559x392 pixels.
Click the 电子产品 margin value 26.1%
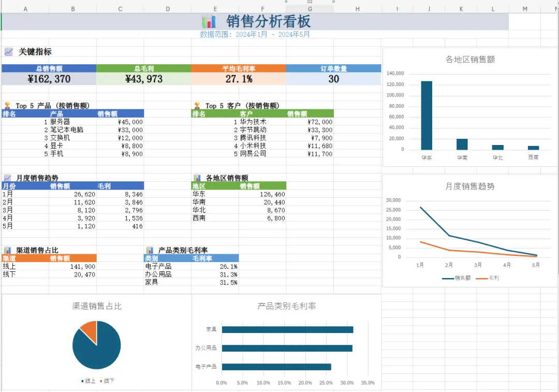coord(215,267)
